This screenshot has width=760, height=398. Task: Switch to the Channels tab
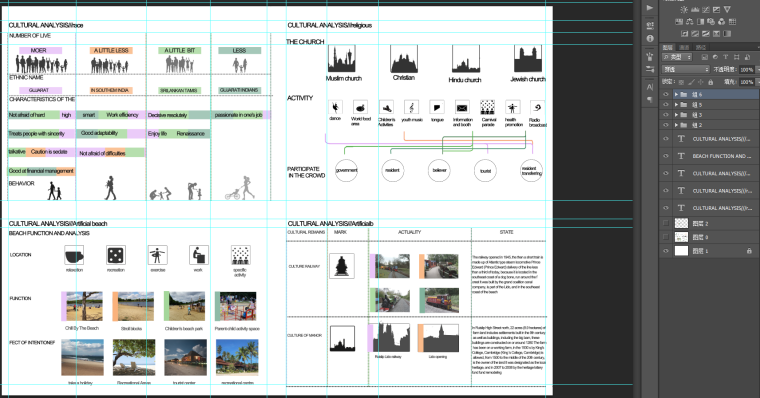tap(684, 47)
